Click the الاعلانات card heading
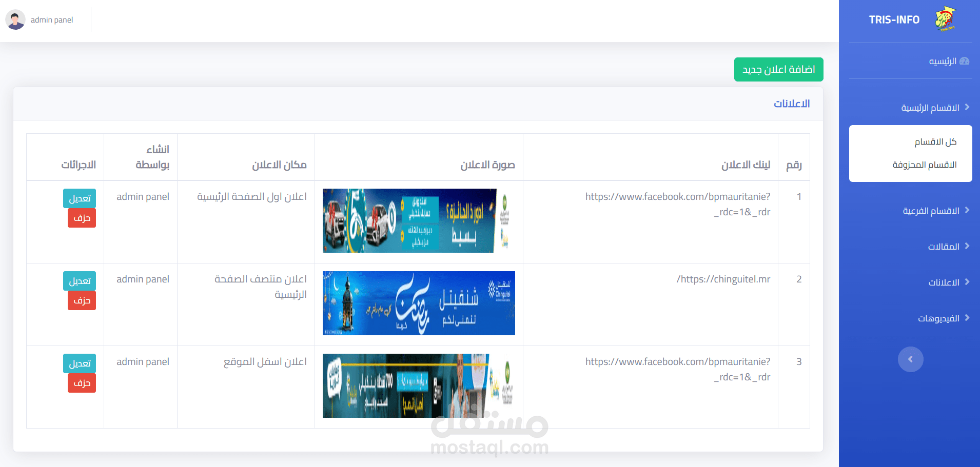 pos(792,104)
